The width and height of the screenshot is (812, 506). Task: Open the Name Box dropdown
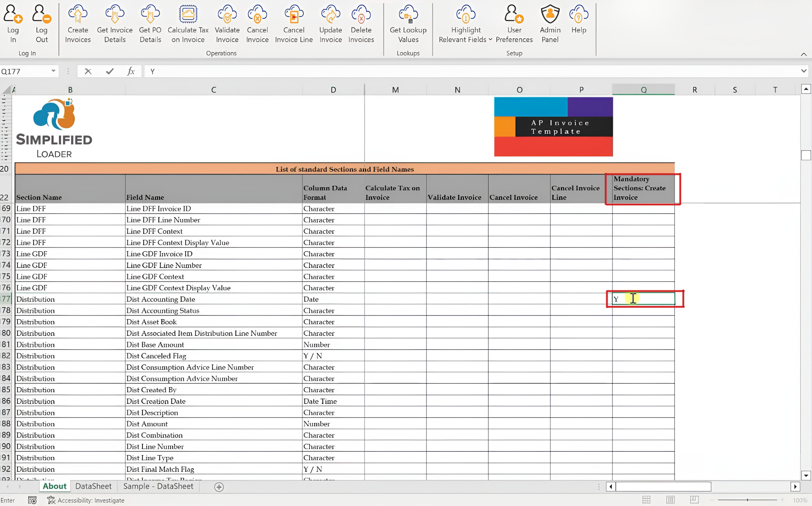click(x=53, y=71)
